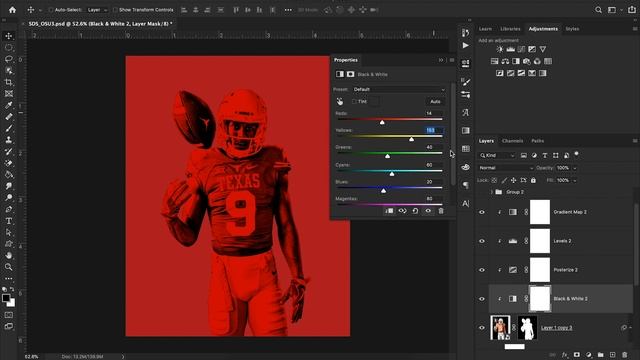Add a Vibrance adjustment
640x360 pixels.
click(542, 49)
